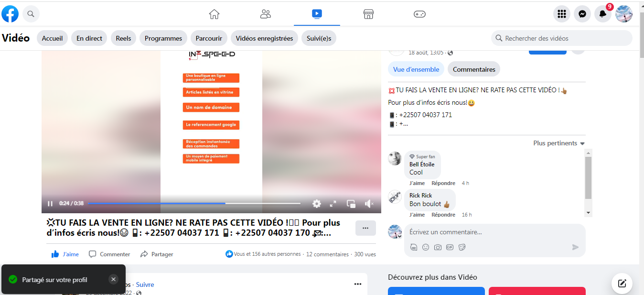Expand the Plus pertinents comment sort dropdown
Screen dimensions: 644x295
[x=559, y=143]
